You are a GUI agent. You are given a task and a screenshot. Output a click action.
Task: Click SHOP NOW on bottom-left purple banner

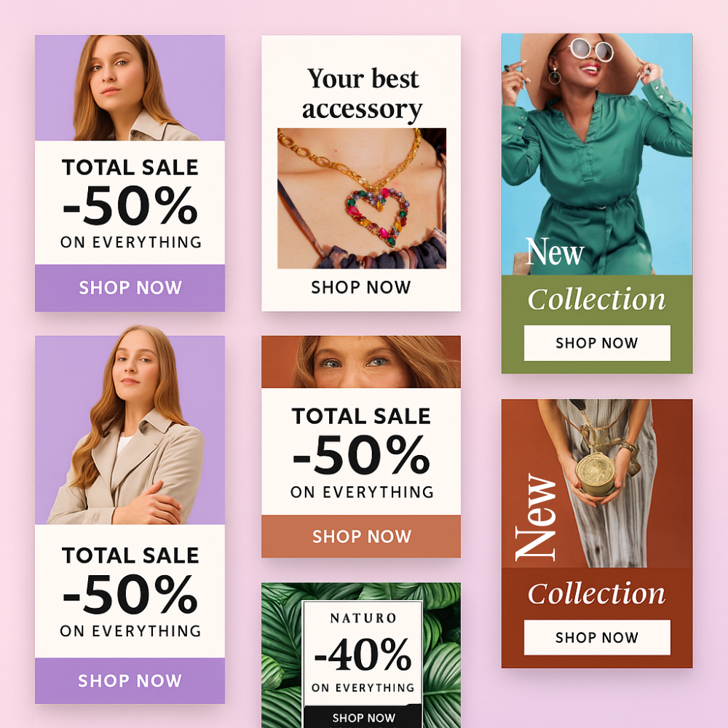coord(130,681)
